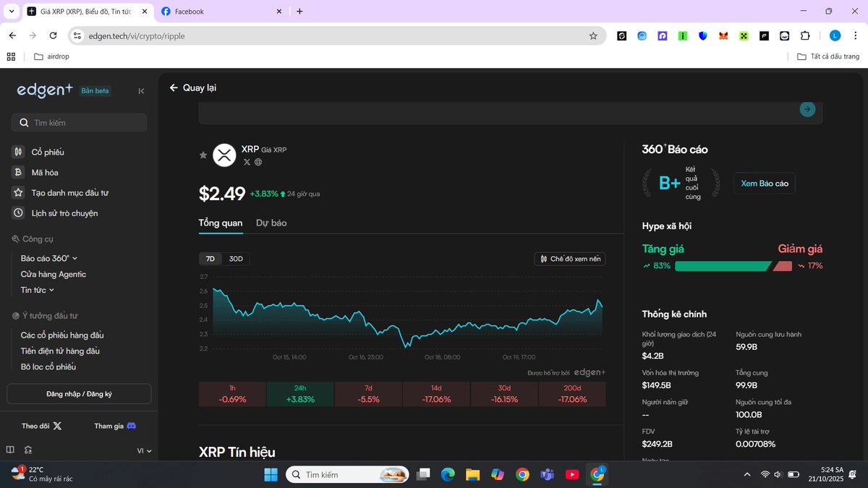Image resolution: width=868 pixels, height=488 pixels.
Task: Click the blue shield extension icon
Action: click(x=703, y=35)
